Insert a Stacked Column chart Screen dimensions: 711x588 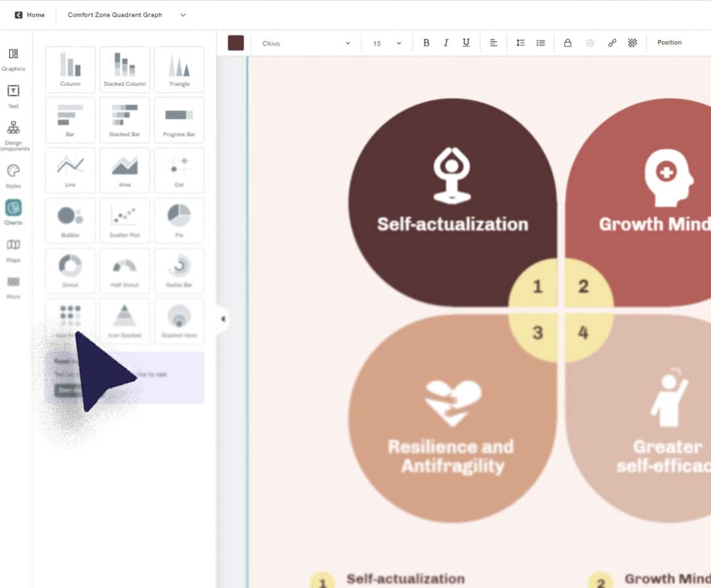point(125,69)
